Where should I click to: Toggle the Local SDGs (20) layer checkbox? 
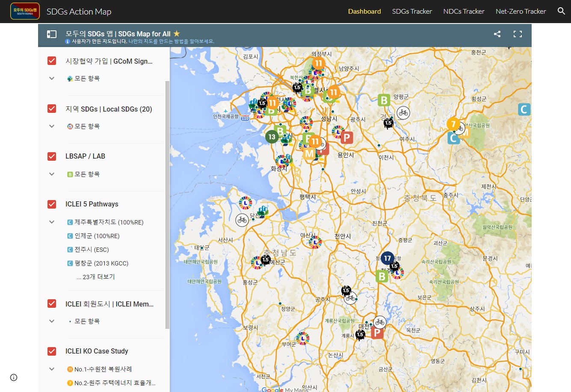click(x=52, y=109)
